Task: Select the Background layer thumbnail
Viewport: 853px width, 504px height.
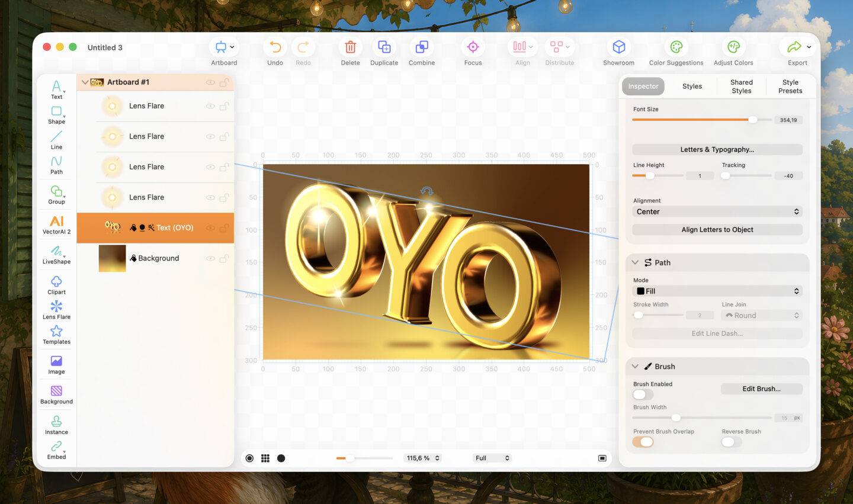Action: pyautogui.click(x=112, y=258)
